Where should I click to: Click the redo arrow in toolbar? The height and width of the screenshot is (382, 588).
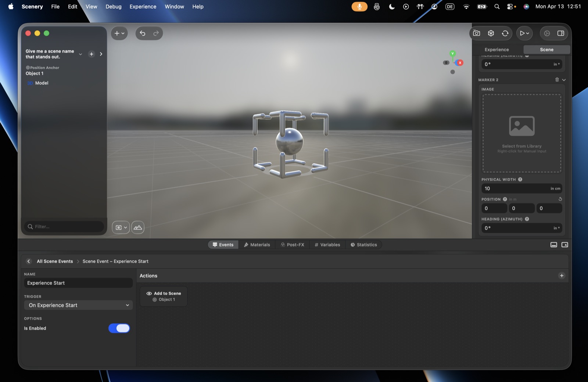tap(156, 33)
